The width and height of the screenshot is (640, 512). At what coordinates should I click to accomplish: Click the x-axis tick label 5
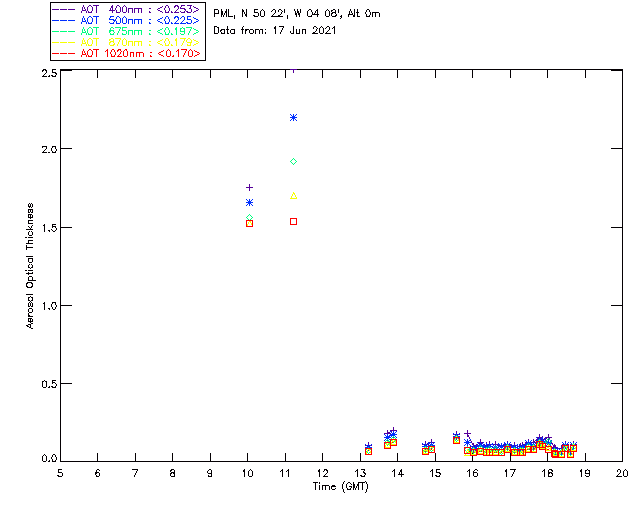pyautogui.click(x=60, y=473)
